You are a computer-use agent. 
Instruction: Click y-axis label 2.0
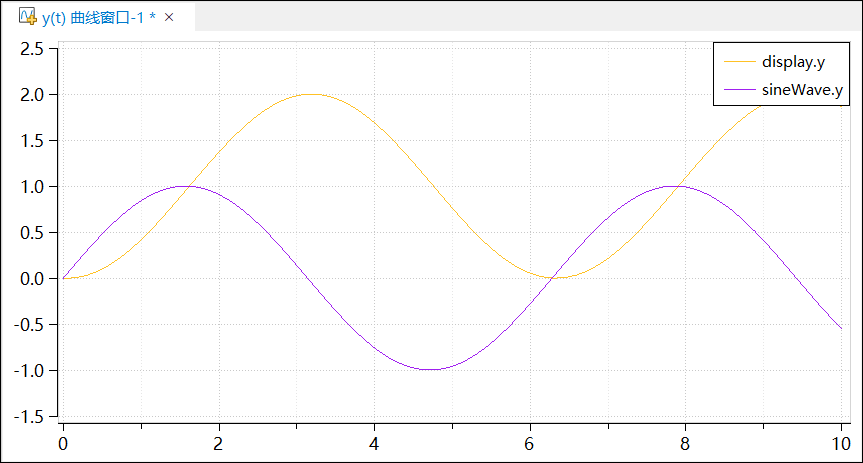[x=31, y=95]
